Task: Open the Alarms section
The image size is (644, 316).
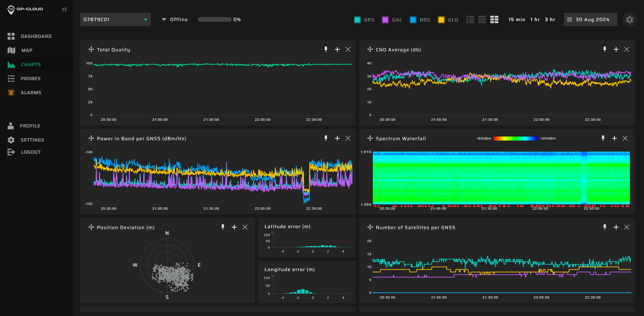Action: click(31, 93)
